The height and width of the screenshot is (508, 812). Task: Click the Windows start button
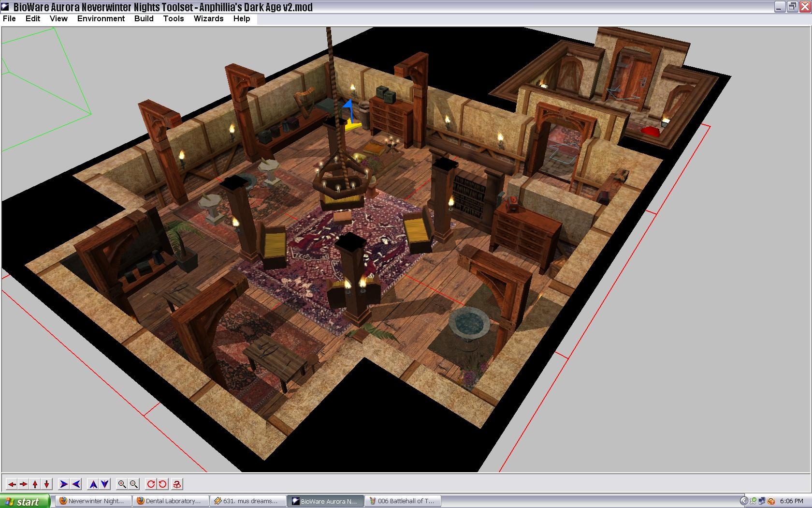point(25,501)
